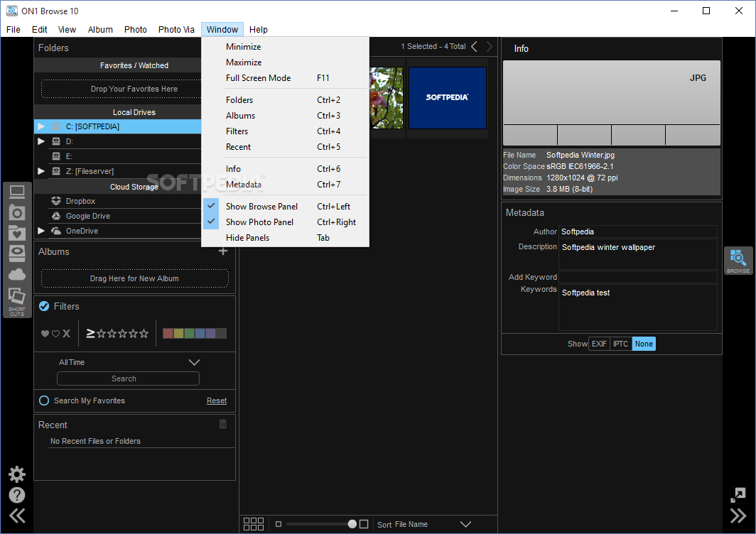Open the Photo Via menu
The height and width of the screenshot is (534, 756).
176,29
